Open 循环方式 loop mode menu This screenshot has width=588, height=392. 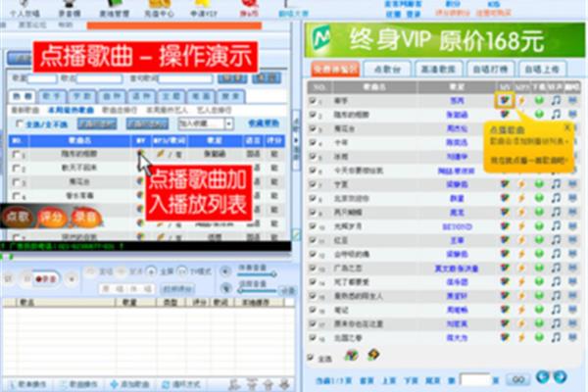pos(181,384)
